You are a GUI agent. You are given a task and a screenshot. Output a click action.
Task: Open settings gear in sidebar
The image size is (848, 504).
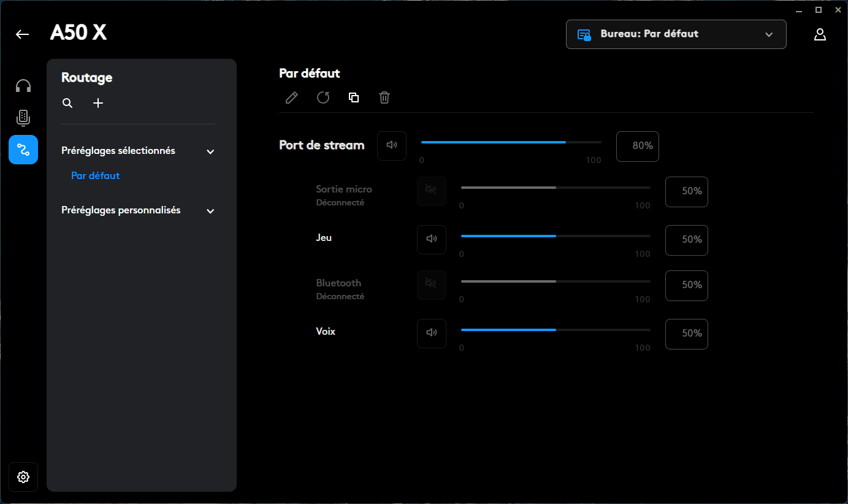(x=23, y=477)
